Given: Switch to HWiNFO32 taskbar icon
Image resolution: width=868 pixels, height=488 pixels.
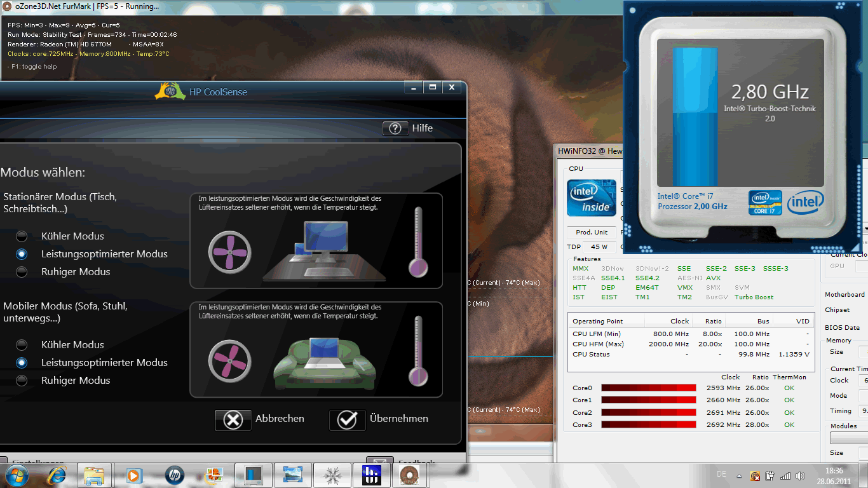Looking at the screenshot, I should point(371,475).
